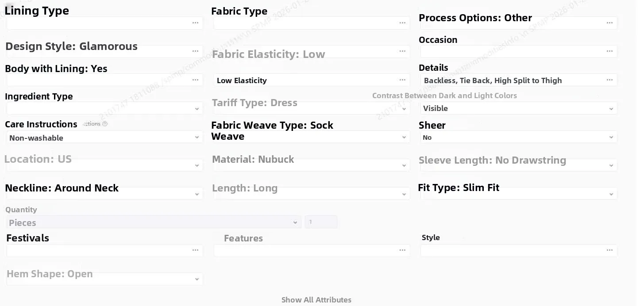Open the Lining Type ellipsis picker
The height and width of the screenshot is (306, 644).
pos(195,23)
